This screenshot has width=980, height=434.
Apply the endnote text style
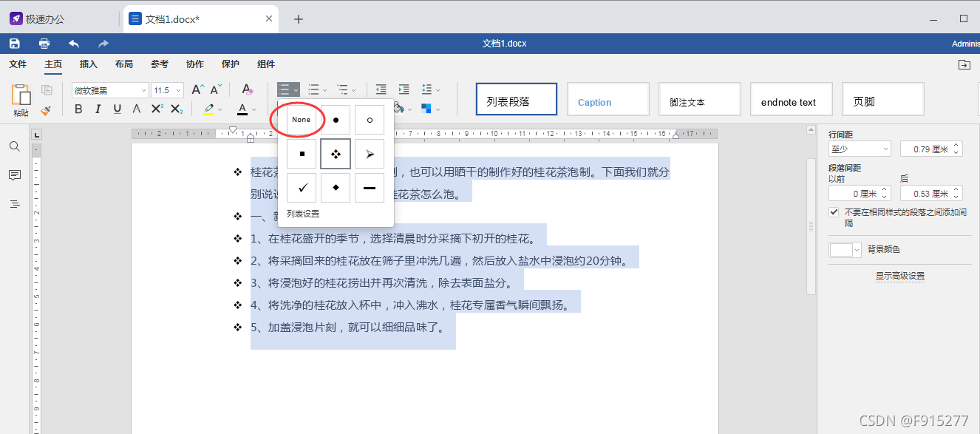click(x=792, y=99)
